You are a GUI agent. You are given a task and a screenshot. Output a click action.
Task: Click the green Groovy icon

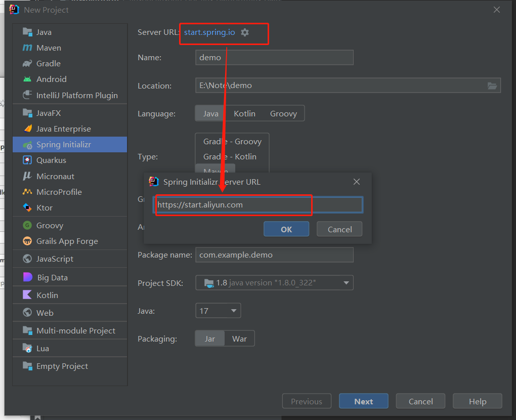(27, 226)
